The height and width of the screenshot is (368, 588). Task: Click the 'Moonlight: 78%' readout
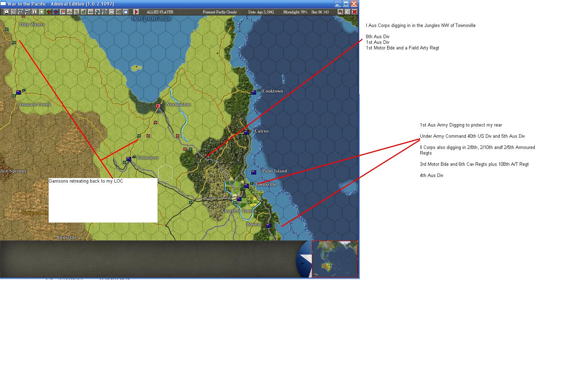(x=295, y=12)
